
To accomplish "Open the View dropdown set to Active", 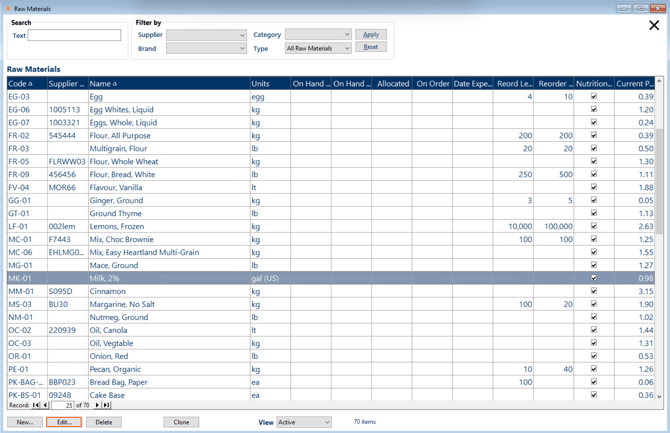I will pyautogui.click(x=304, y=422).
